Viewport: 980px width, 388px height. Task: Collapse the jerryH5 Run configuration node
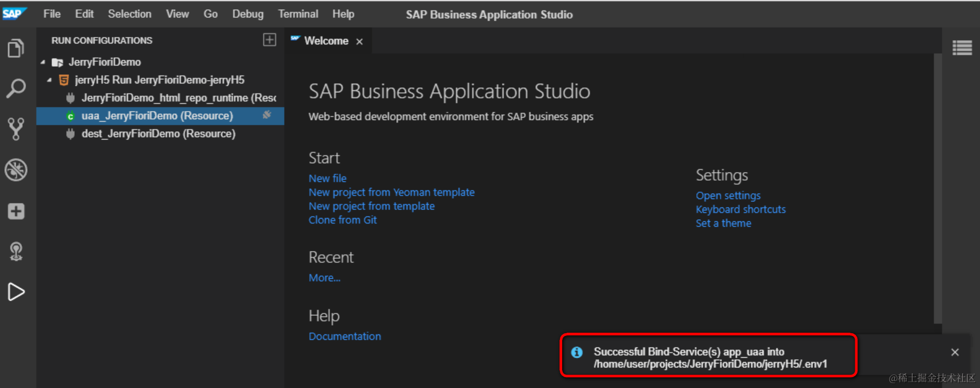click(50, 80)
